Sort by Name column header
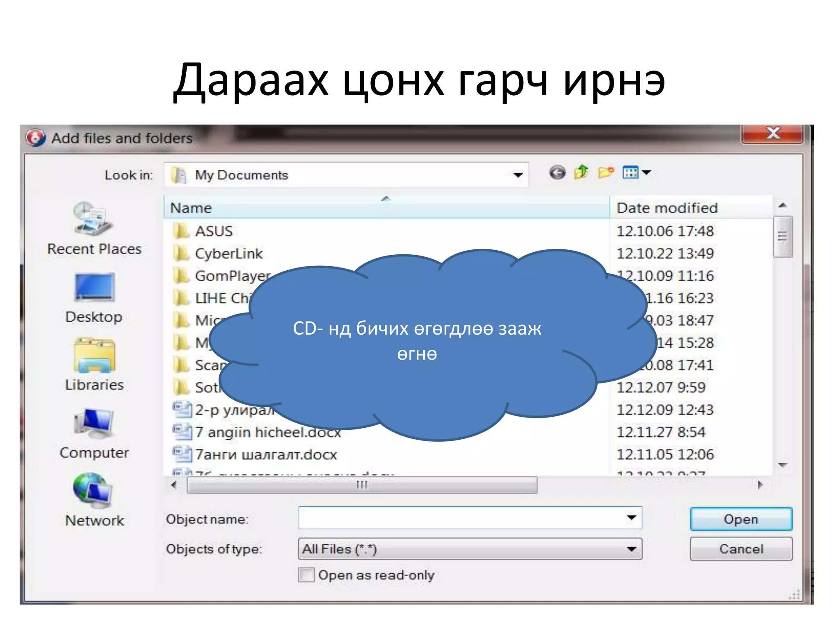Viewport: 840px width, 630px height. click(x=386, y=208)
